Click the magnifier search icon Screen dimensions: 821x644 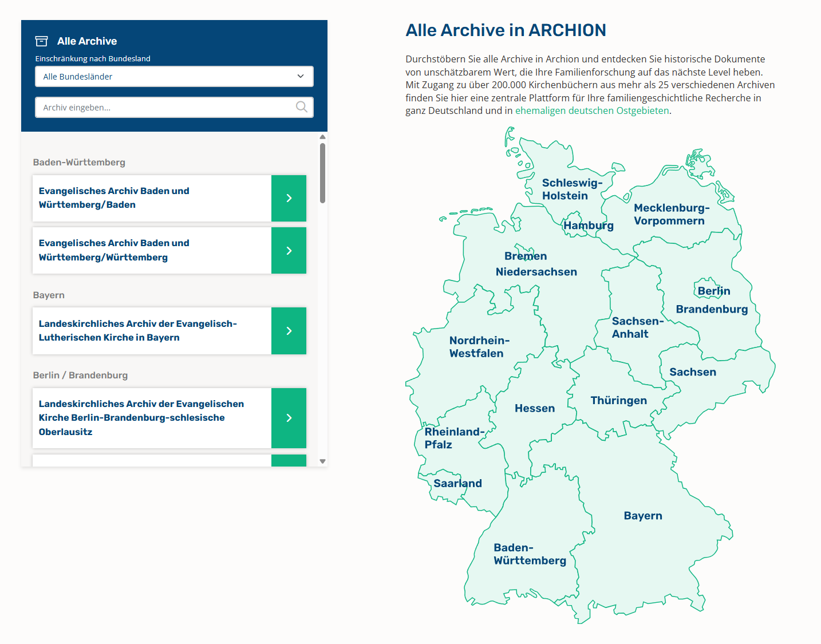(301, 107)
